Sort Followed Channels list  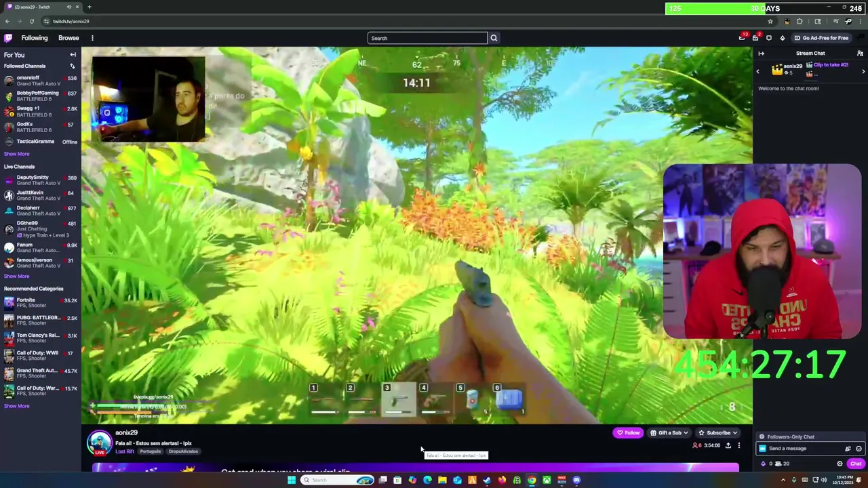[x=73, y=66]
